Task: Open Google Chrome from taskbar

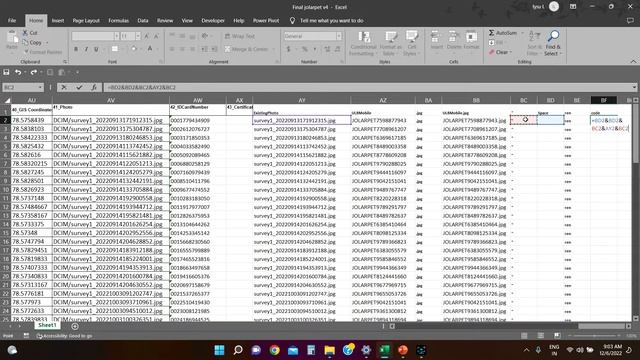Action: 275,350
